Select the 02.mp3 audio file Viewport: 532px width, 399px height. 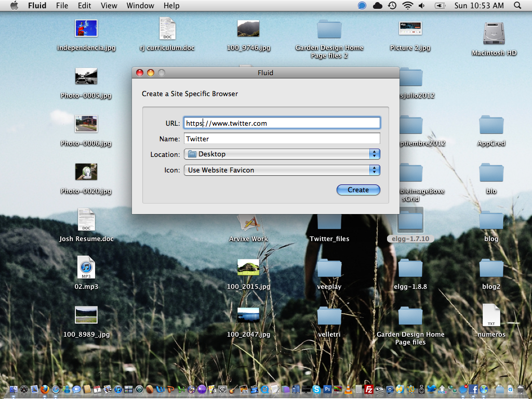click(86, 268)
